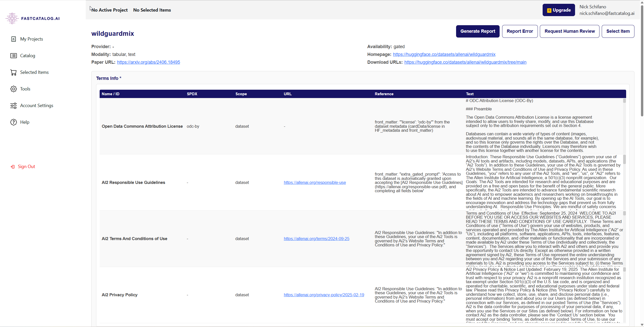Click the 'Terms Info *' heading
Image resolution: width=644 pixels, height=327 pixels.
coord(109,78)
